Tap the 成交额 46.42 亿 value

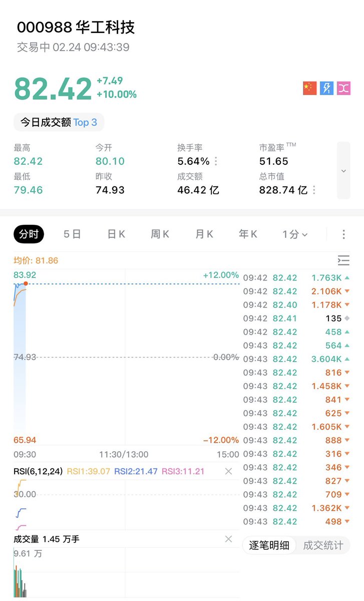(x=198, y=190)
